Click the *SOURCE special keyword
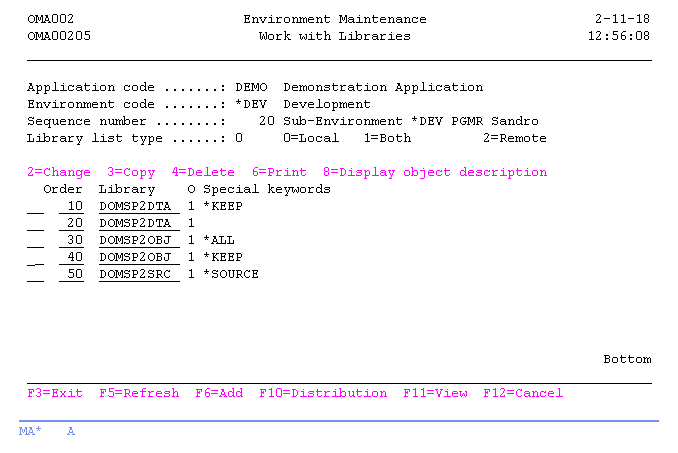This screenshot has height=453, width=678. [231, 274]
